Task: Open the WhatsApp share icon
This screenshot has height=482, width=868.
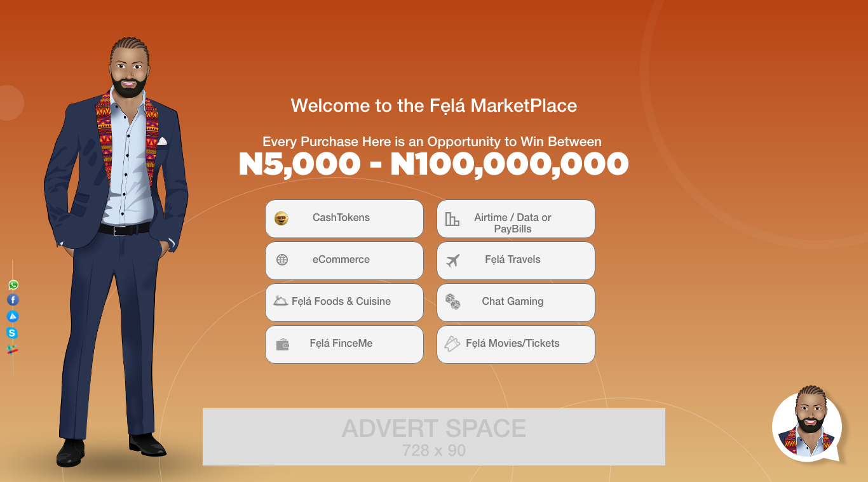Action: click(13, 285)
